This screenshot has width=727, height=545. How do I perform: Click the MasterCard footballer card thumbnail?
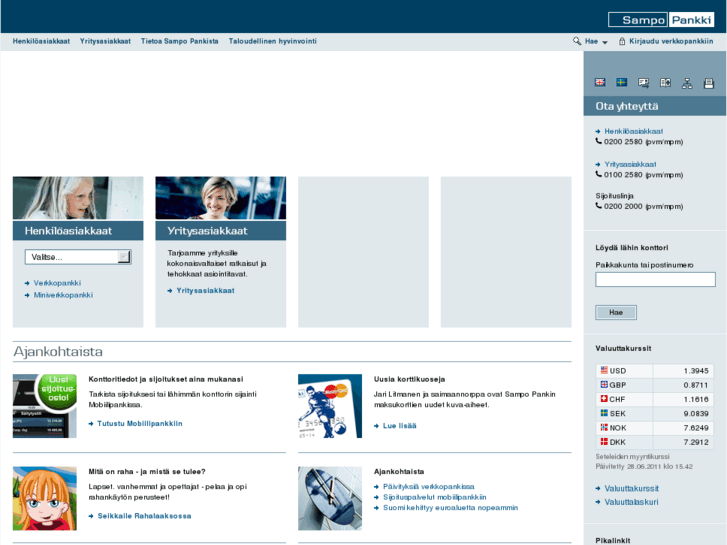[x=330, y=406]
